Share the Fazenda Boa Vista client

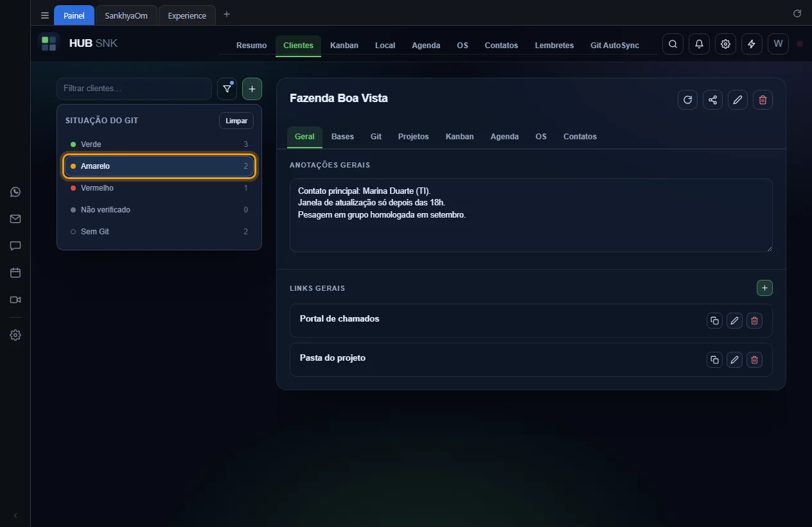712,99
